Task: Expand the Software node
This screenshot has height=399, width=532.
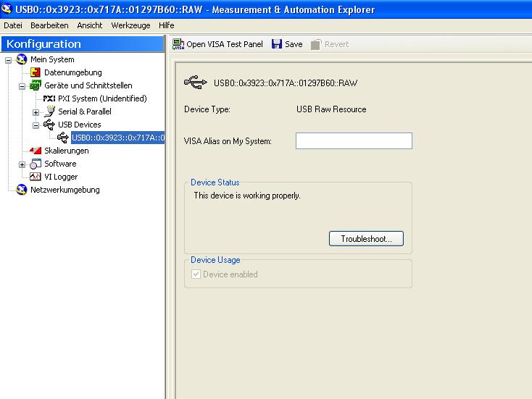Action: tap(22, 165)
